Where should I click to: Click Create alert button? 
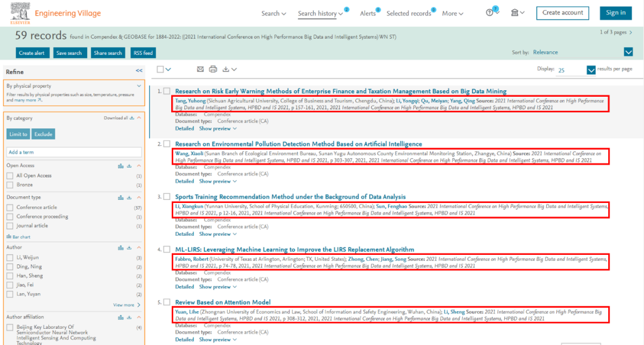click(32, 53)
